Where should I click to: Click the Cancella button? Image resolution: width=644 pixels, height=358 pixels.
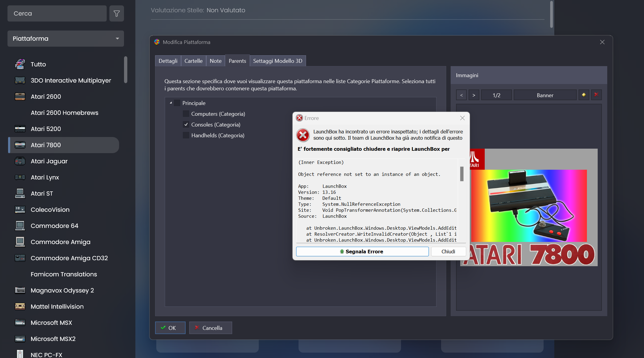[210, 328]
